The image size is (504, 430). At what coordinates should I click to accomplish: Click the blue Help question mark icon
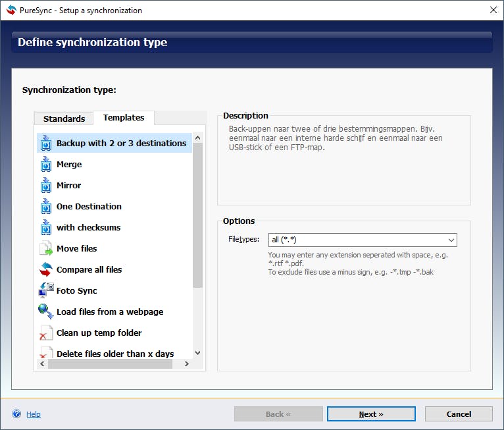point(16,414)
